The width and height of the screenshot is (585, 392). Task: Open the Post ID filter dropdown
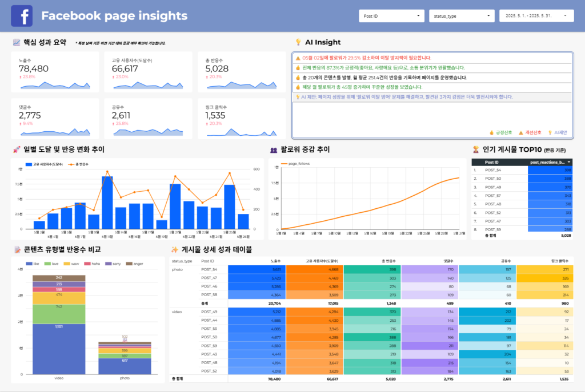click(391, 16)
